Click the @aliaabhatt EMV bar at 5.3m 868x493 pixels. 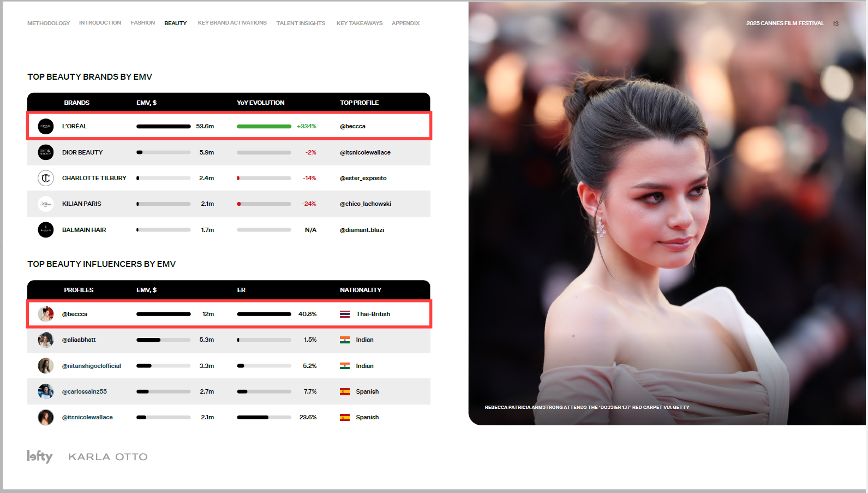click(x=164, y=340)
